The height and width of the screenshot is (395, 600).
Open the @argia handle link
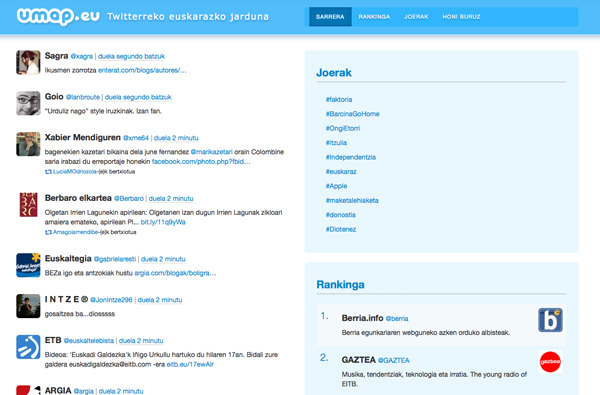coord(83,391)
